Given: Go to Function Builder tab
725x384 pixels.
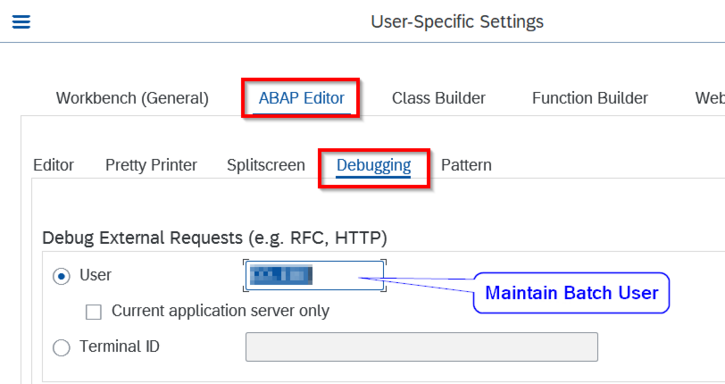Looking at the screenshot, I should (x=590, y=98).
